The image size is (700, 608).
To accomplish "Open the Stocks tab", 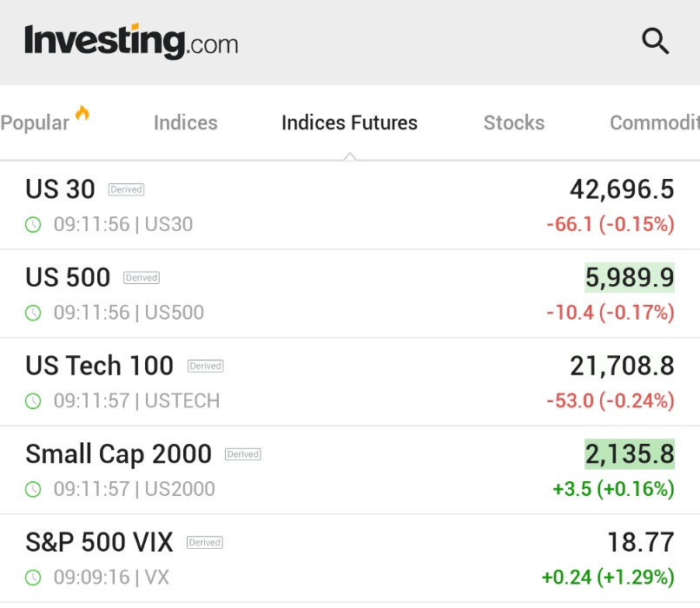I will click(514, 122).
